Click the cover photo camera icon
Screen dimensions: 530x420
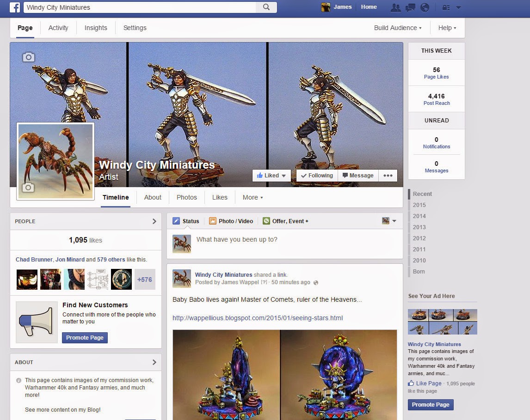click(28, 57)
